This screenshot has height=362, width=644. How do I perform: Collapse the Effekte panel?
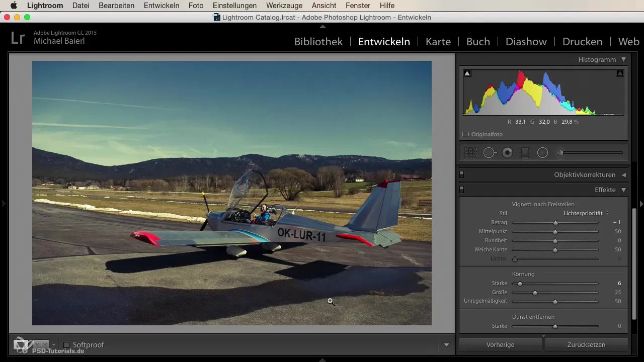[x=624, y=190]
